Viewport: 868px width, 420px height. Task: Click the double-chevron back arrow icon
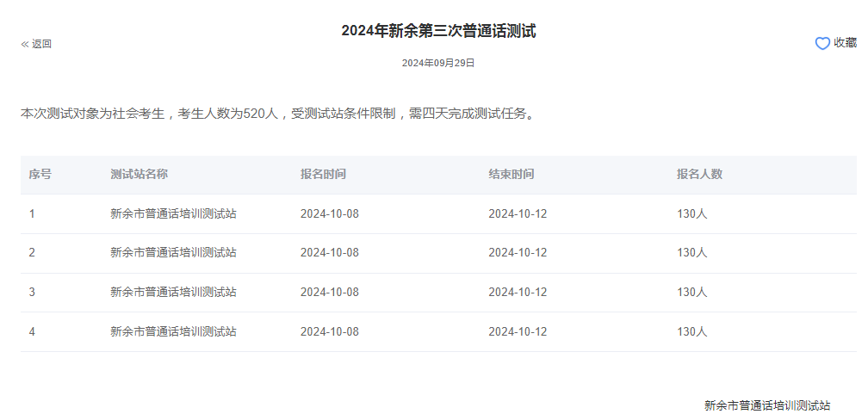pos(25,44)
